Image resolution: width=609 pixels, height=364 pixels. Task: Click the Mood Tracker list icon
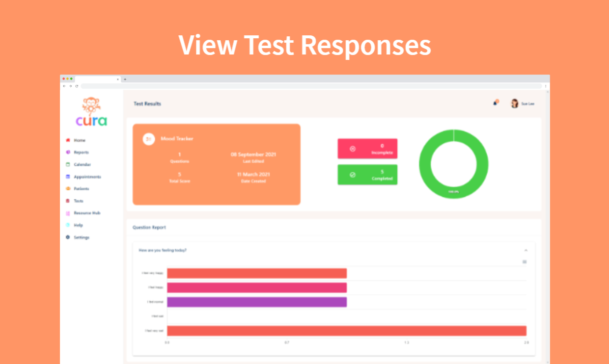[x=149, y=139]
